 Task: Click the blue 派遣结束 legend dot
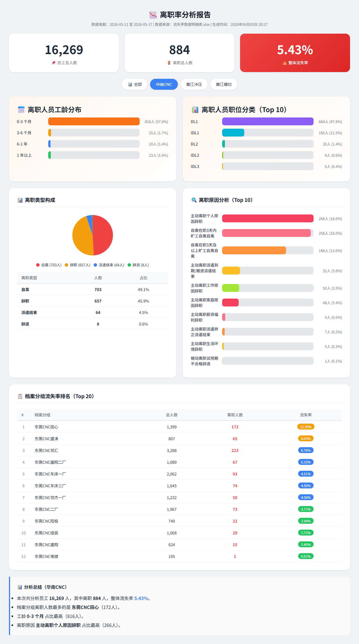95,265
